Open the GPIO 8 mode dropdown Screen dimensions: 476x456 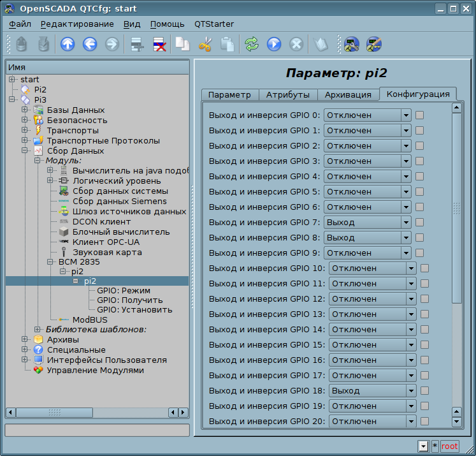click(x=405, y=238)
